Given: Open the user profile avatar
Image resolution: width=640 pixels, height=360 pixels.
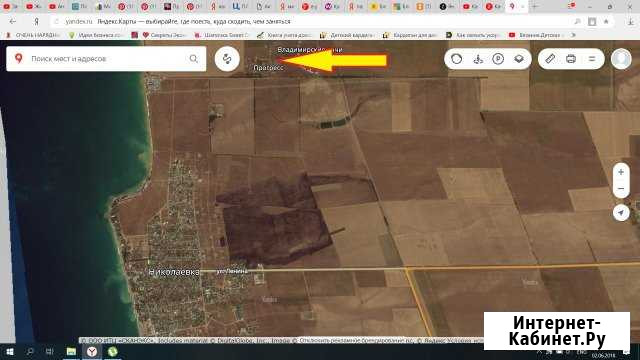Looking at the screenshot, I should [x=621, y=59].
